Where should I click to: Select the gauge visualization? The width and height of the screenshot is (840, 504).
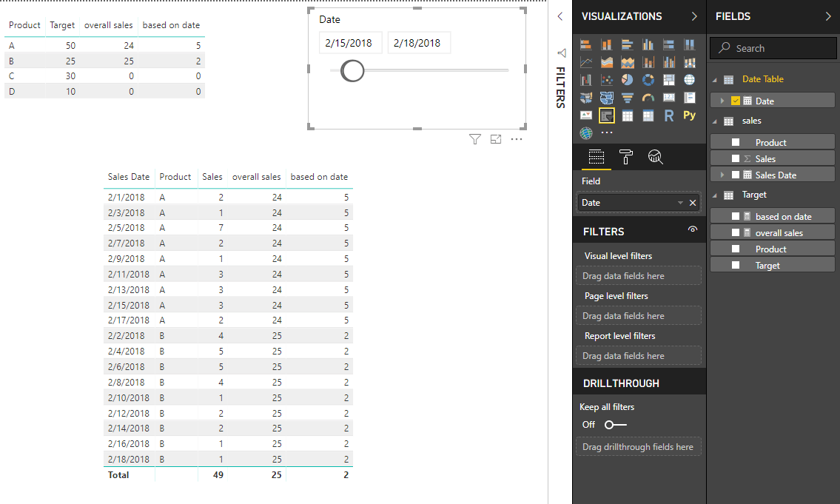click(x=648, y=98)
